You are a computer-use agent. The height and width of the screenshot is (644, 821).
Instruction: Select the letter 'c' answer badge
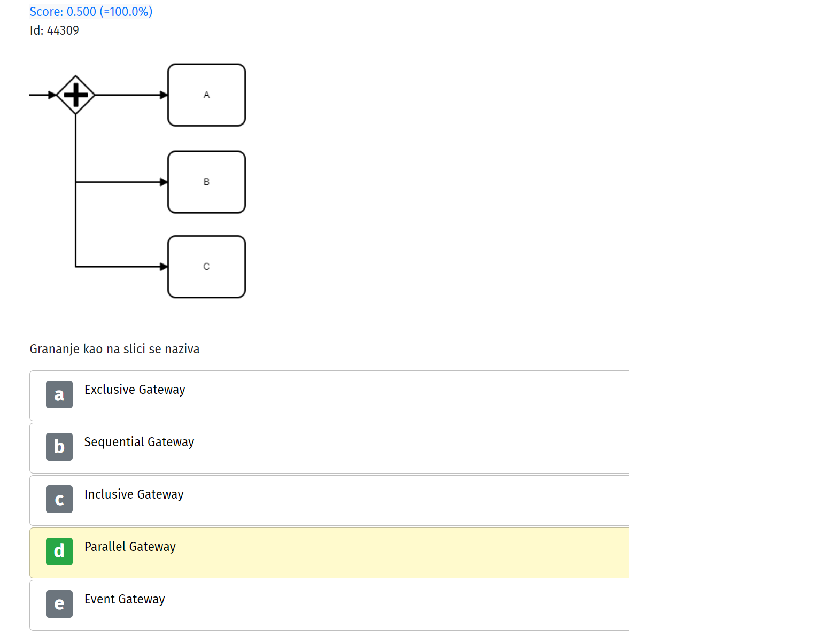(59, 499)
